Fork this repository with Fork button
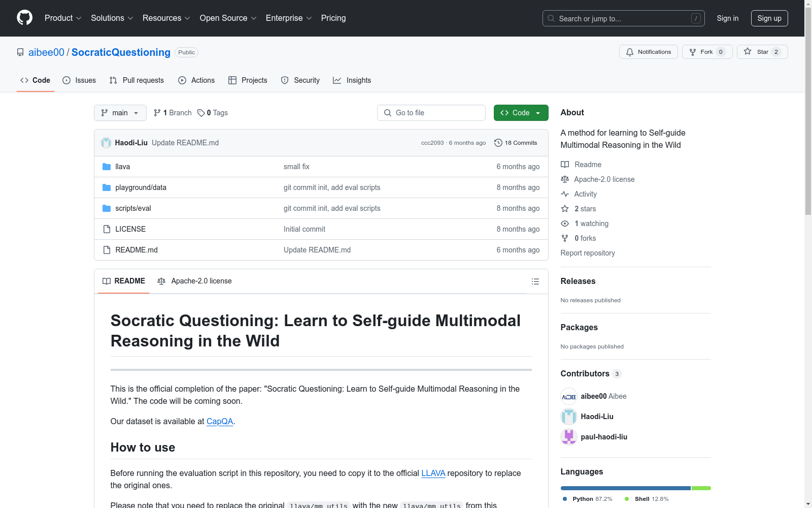 707,52
